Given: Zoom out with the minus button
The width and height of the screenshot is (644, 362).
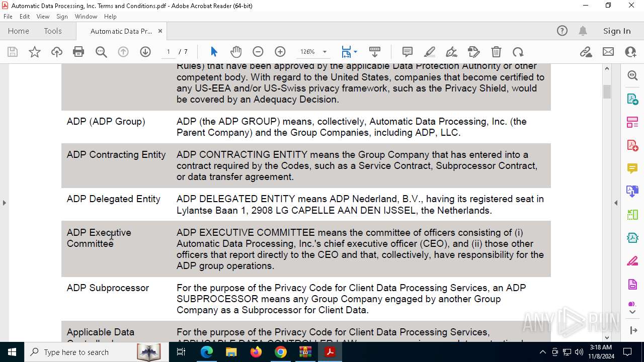Looking at the screenshot, I should [x=258, y=52].
